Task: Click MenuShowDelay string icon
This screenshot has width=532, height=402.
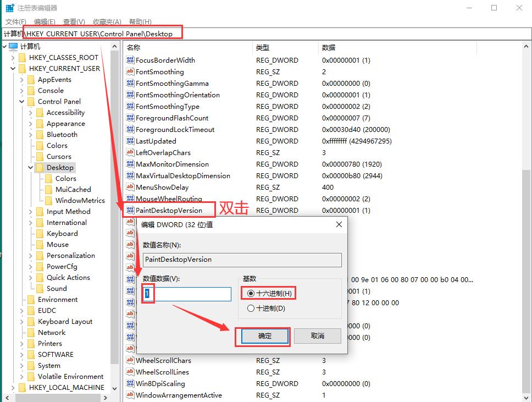Action: 130,188
